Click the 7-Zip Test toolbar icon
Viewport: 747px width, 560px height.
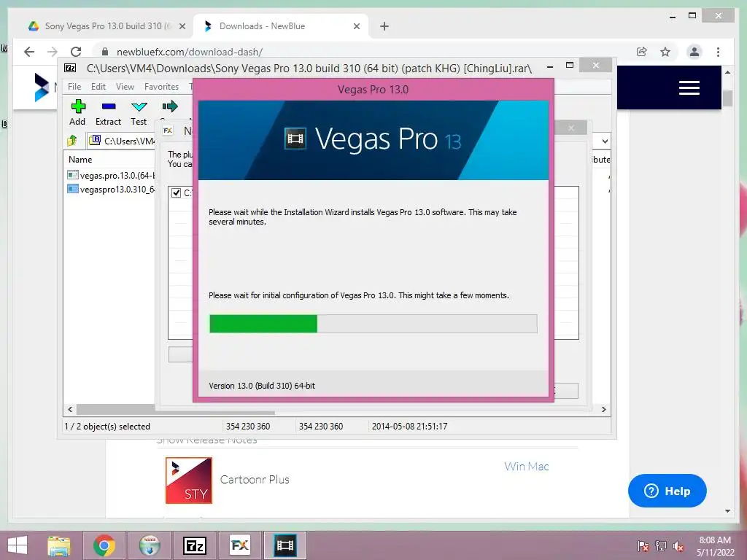click(139, 106)
